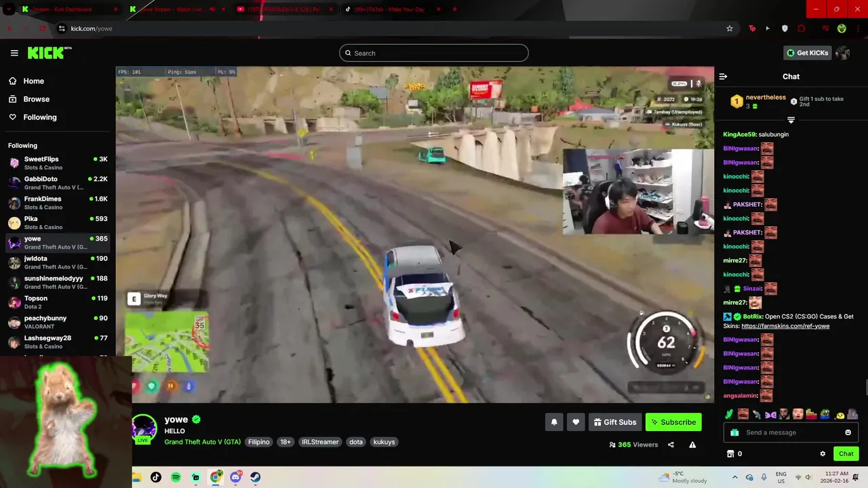Open the farmskins.com/ref-yowe link
The image size is (868, 488).
tap(785, 326)
